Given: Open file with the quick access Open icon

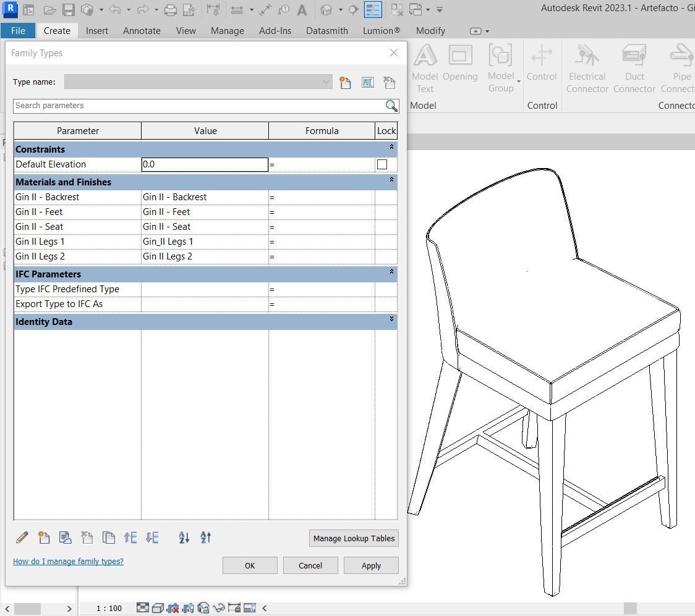Looking at the screenshot, I should click(49, 10).
